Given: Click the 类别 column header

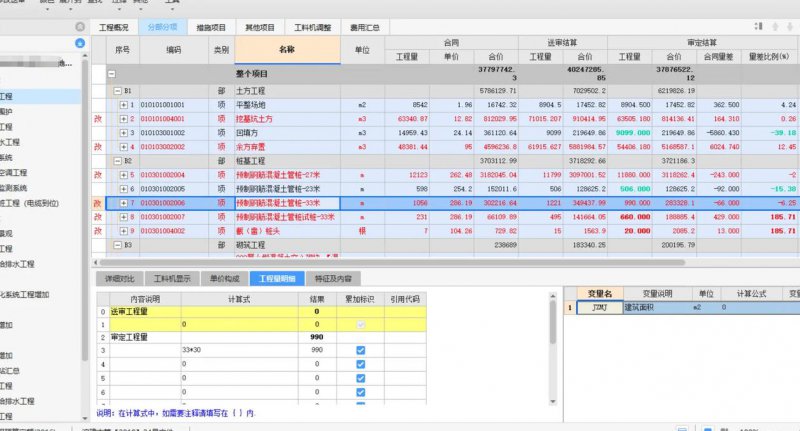Looking at the screenshot, I should click(x=221, y=50).
